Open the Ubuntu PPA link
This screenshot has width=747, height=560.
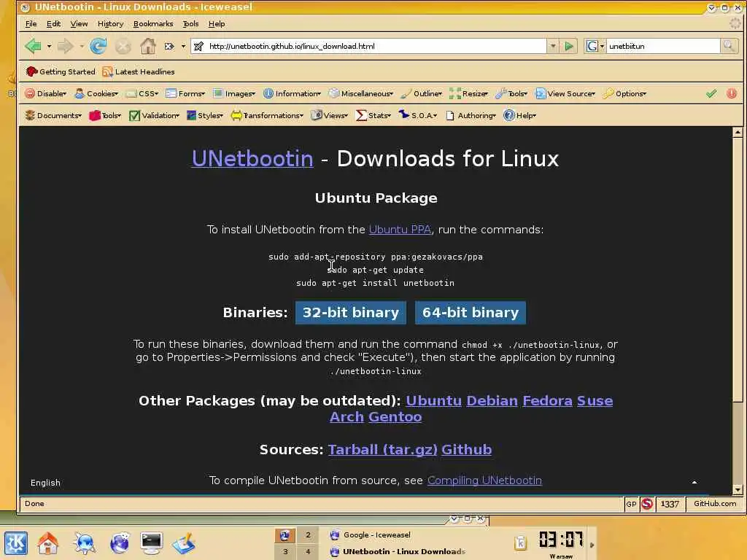pyautogui.click(x=400, y=230)
